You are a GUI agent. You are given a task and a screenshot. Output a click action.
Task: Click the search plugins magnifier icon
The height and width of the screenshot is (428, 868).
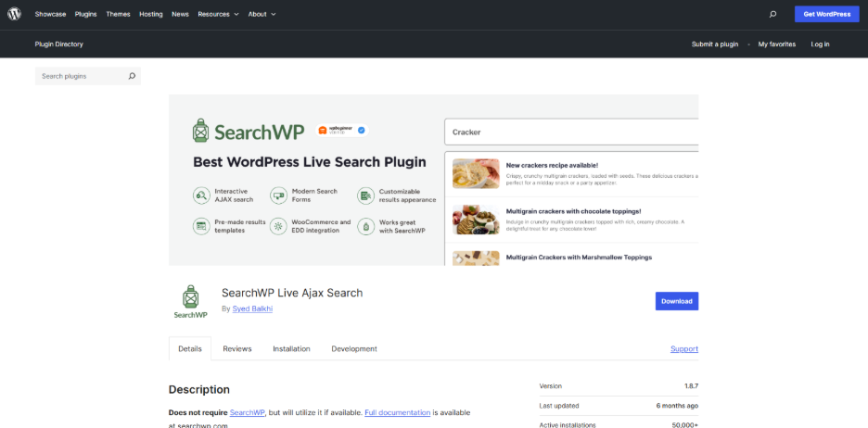(x=132, y=76)
